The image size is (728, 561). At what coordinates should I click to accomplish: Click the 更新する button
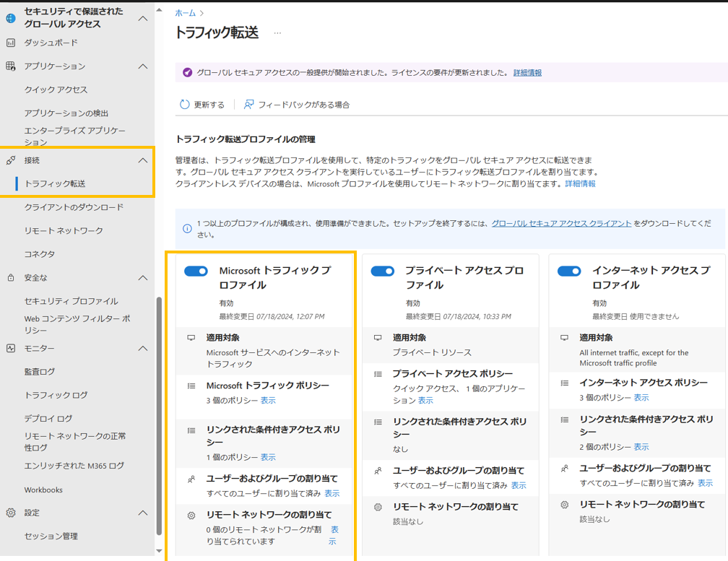(x=202, y=105)
